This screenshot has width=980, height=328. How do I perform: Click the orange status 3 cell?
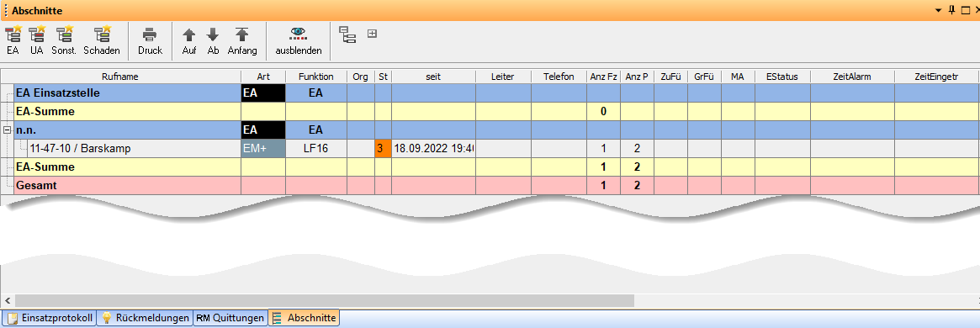(x=383, y=149)
